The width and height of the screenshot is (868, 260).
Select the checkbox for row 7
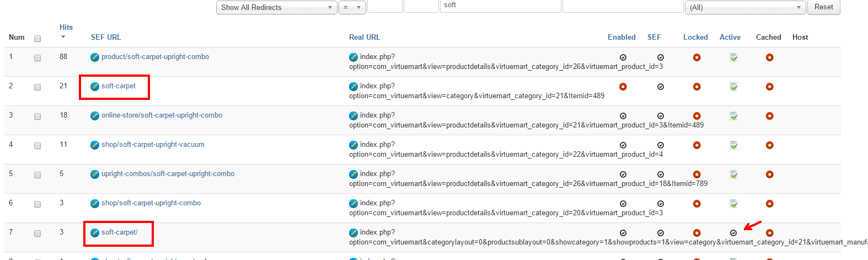tap(37, 234)
